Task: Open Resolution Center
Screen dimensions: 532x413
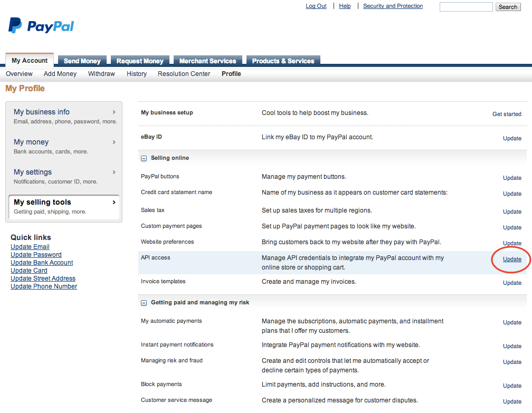Action: click(184, 74)
